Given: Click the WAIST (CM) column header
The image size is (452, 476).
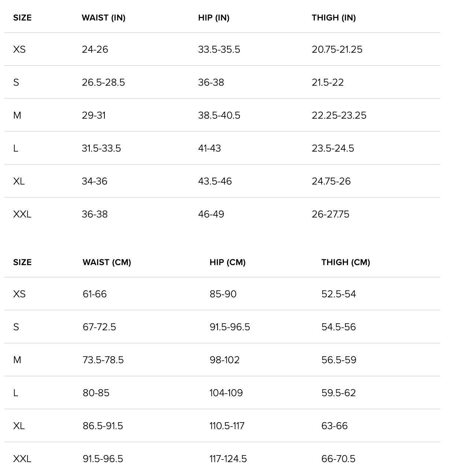Looking at the screenshot, I should (x=107, y=262).
